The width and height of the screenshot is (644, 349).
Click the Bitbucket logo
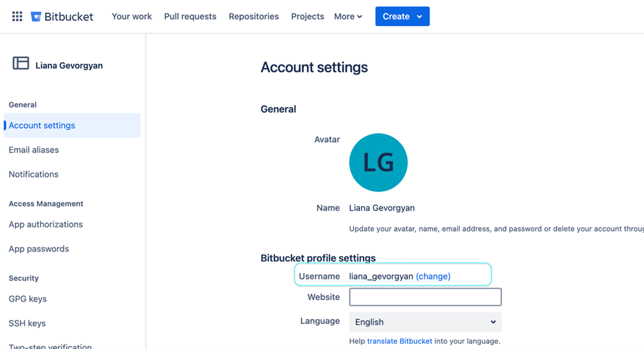point(62,16)
